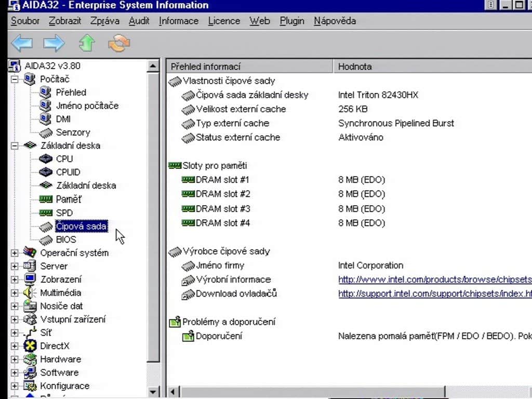Open the Výrobní informace intel.com products link
Screen dimensions: 532x399
(x=435, y=280)
